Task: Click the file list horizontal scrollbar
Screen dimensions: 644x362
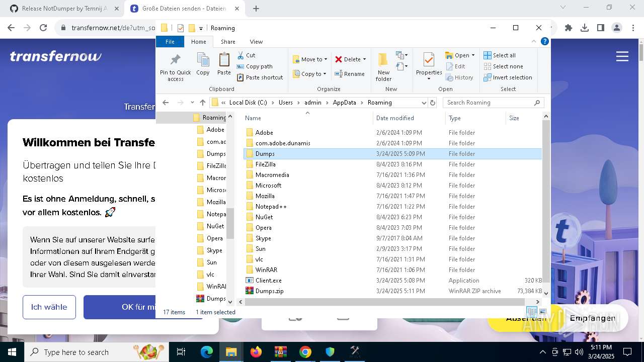Action: click(386, 302)
